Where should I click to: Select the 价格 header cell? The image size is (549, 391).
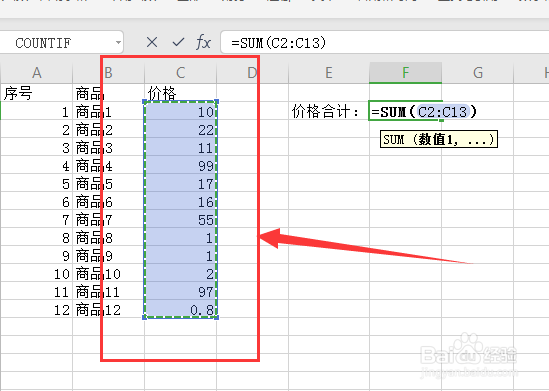[180, 93]
